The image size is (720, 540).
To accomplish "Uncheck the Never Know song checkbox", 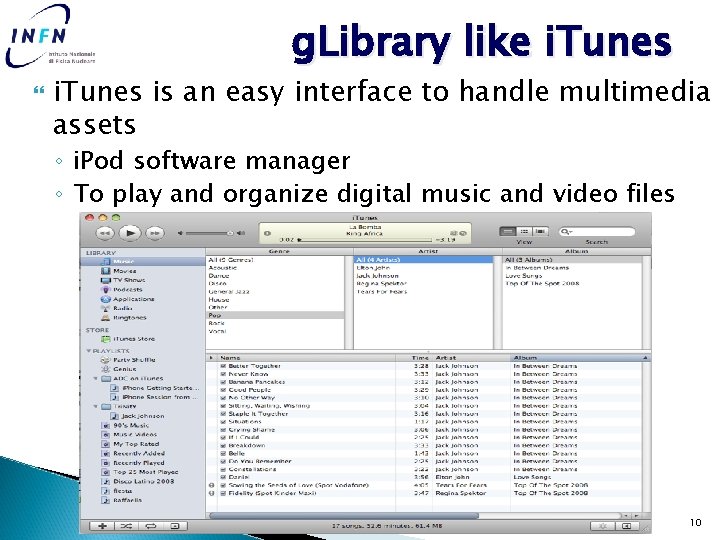I will pos(224,374).
